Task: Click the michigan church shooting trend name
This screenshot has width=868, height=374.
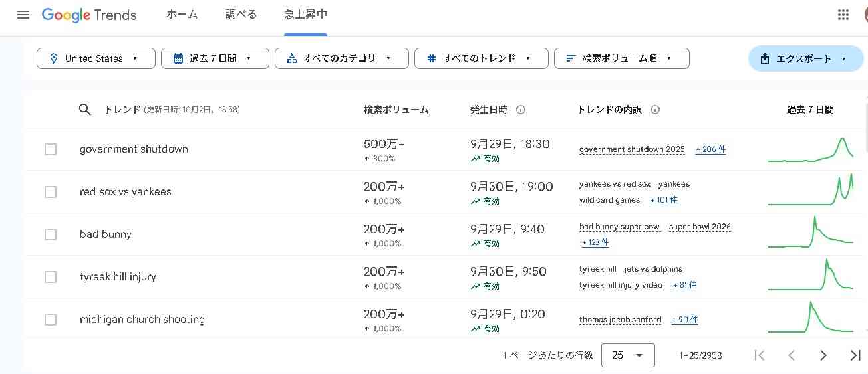Action: click(142, 320)
